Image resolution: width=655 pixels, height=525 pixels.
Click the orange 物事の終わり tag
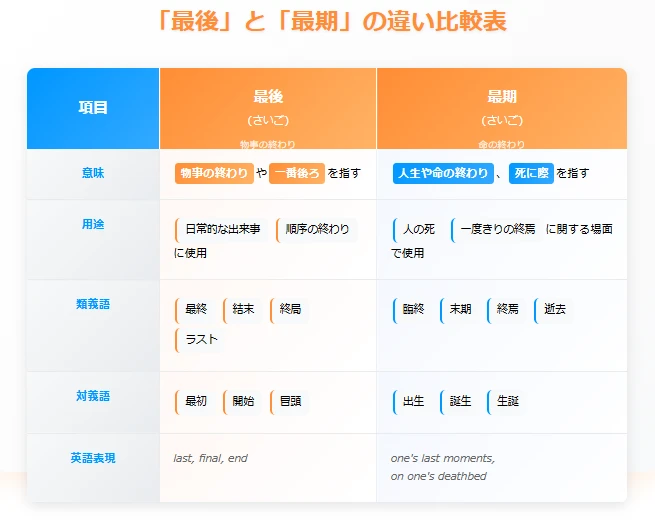click(213, 173)
